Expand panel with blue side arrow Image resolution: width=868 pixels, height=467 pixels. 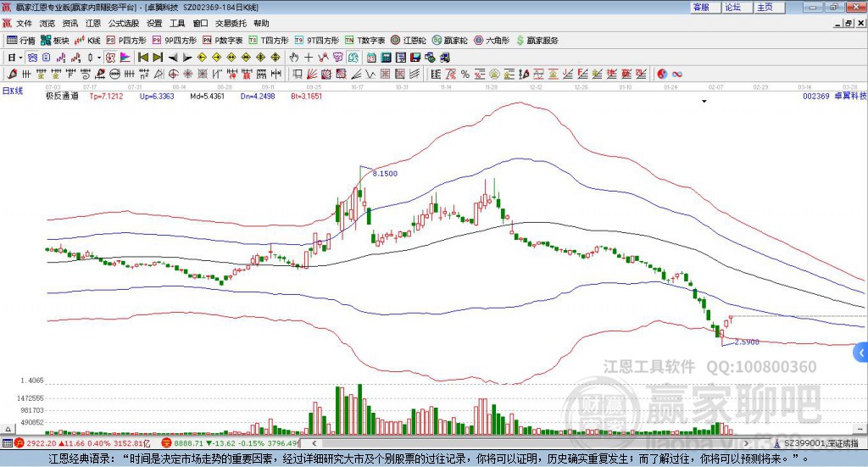point(861,353)
